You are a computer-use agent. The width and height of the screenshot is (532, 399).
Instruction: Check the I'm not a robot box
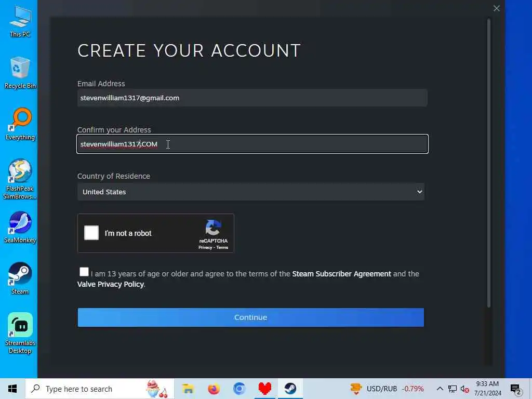91,233
